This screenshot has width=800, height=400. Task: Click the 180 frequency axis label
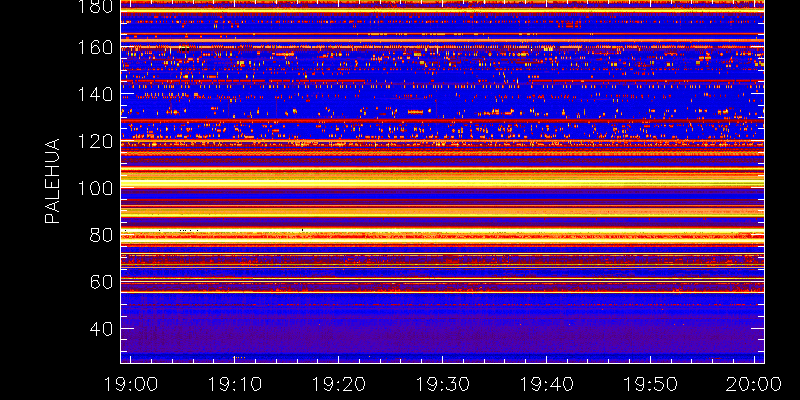[x=95, y=7]
